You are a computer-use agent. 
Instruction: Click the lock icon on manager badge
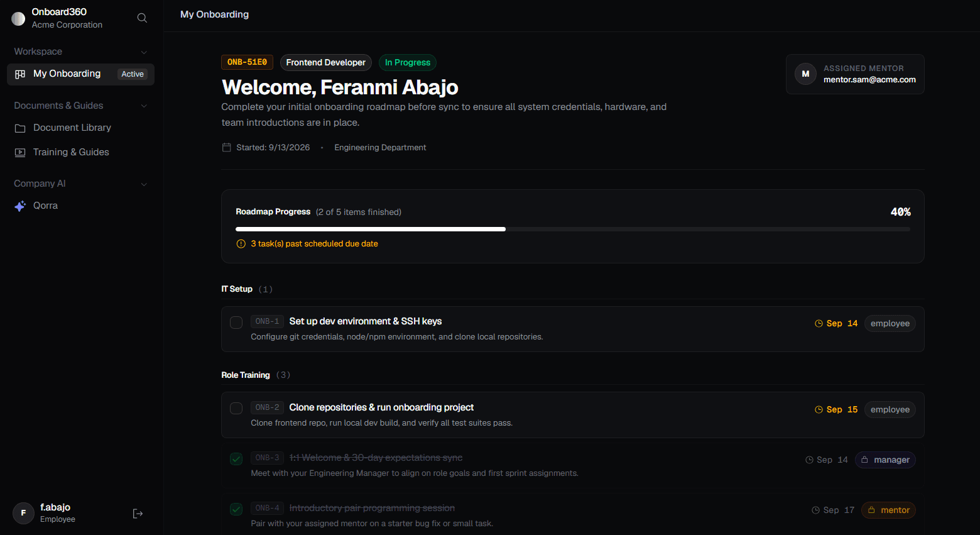point(864,460)
